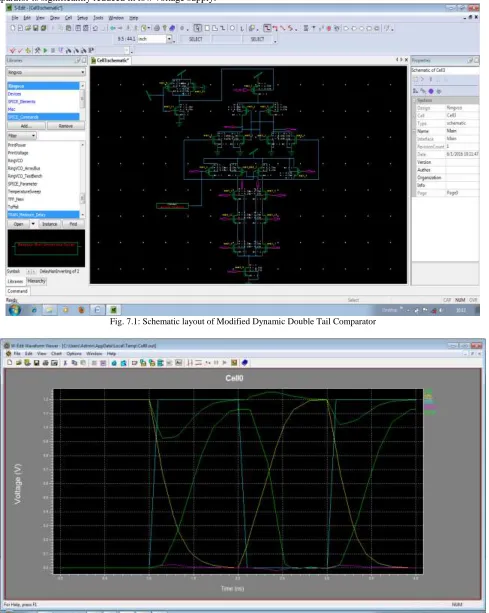
Task: Click the Remove library button
Action: tap(66, 126)
